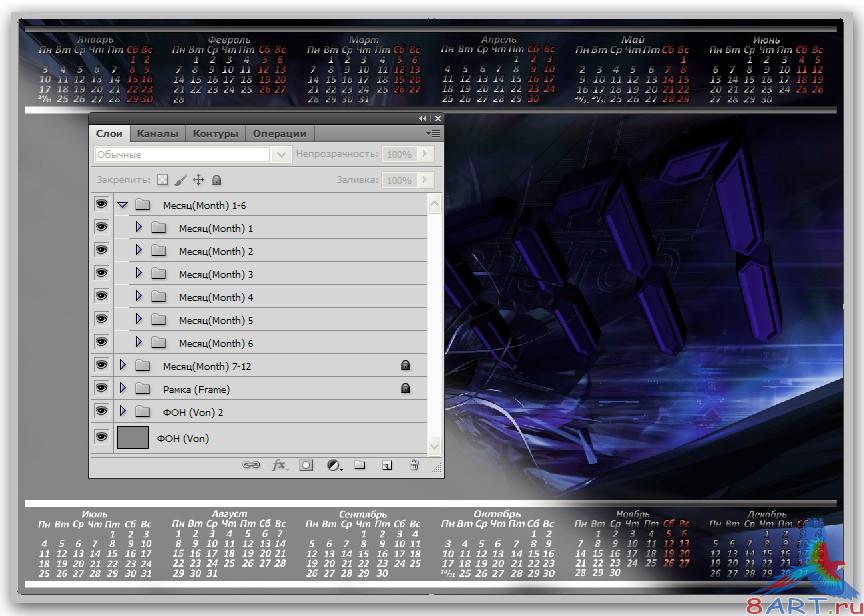Click the lock transparent pixels icon
The height and width of the screenshot is (616, 864).
[162, 180]
